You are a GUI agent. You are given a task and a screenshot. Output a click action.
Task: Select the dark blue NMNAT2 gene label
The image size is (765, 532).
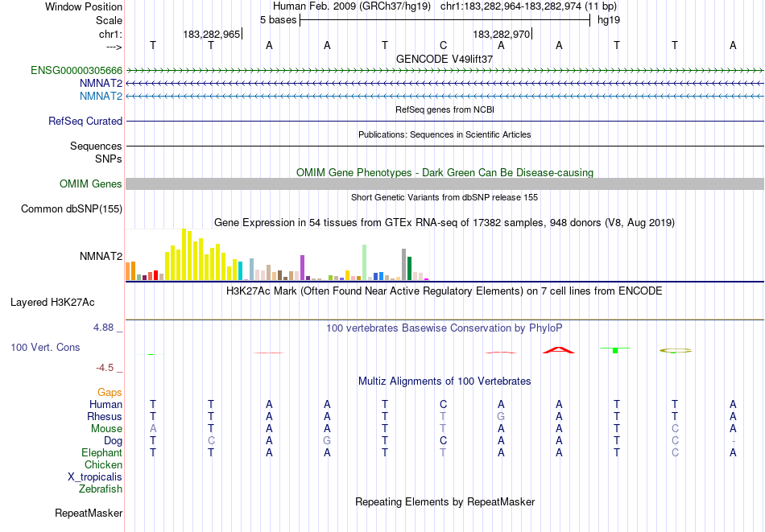pyautogui.click(x=101, y=84)
